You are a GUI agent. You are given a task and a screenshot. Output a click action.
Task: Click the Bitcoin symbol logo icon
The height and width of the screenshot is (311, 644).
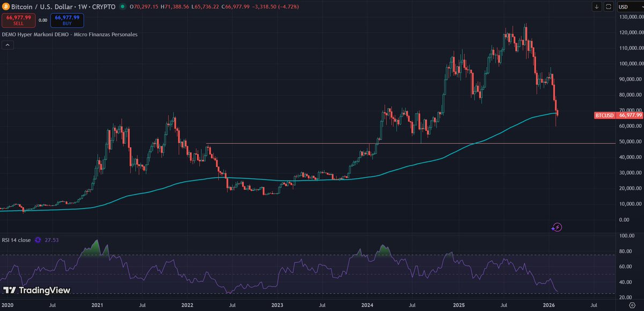pos(6,7)
